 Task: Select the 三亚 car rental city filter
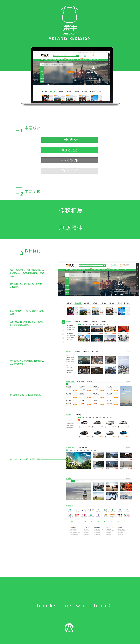click(83, 417)
